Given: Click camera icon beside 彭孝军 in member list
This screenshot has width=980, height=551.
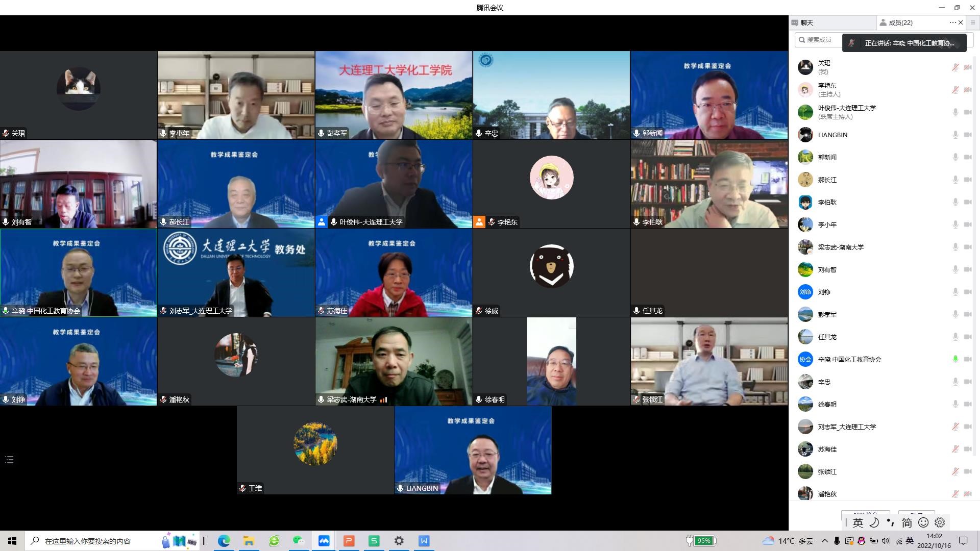Looking at the screenshot, I should [x=968, y=314].
